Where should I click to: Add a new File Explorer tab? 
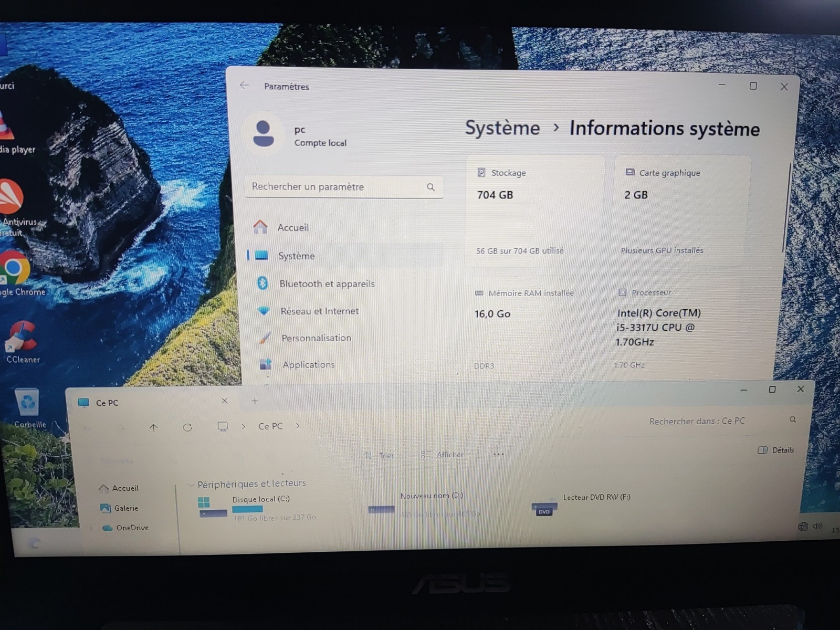[255, 401]
